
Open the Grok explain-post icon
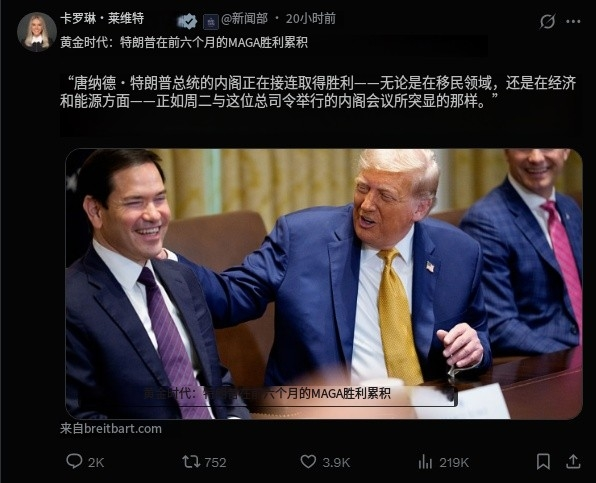pos(547,21)
